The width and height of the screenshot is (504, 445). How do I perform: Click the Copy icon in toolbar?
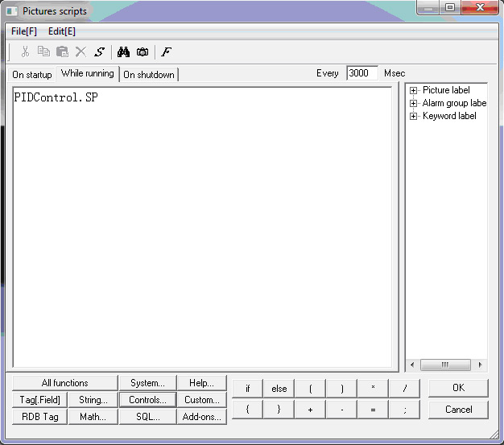43,52
